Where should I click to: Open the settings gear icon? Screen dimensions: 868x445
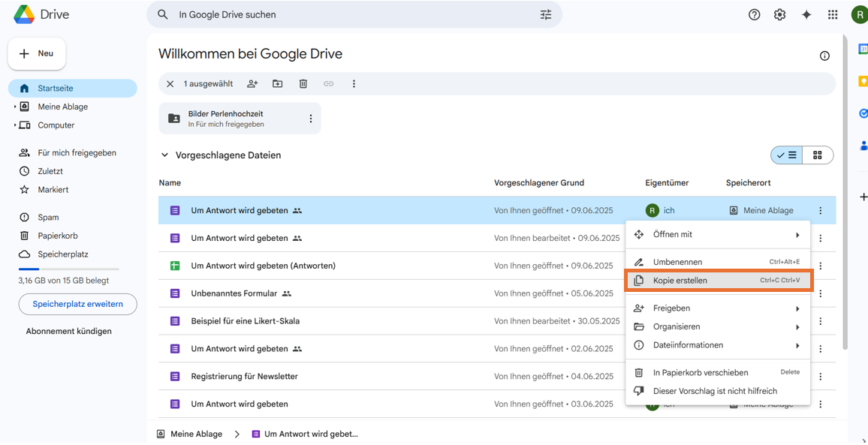[780, 15]
